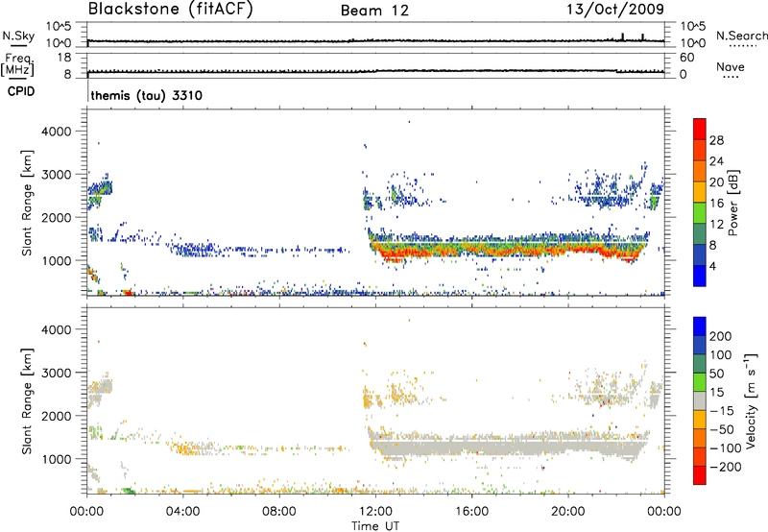Screen dimensions: 768x532
Task: Click the 'Velocity [m s-1]' colorbar title
Action: (x=751, y=400)
